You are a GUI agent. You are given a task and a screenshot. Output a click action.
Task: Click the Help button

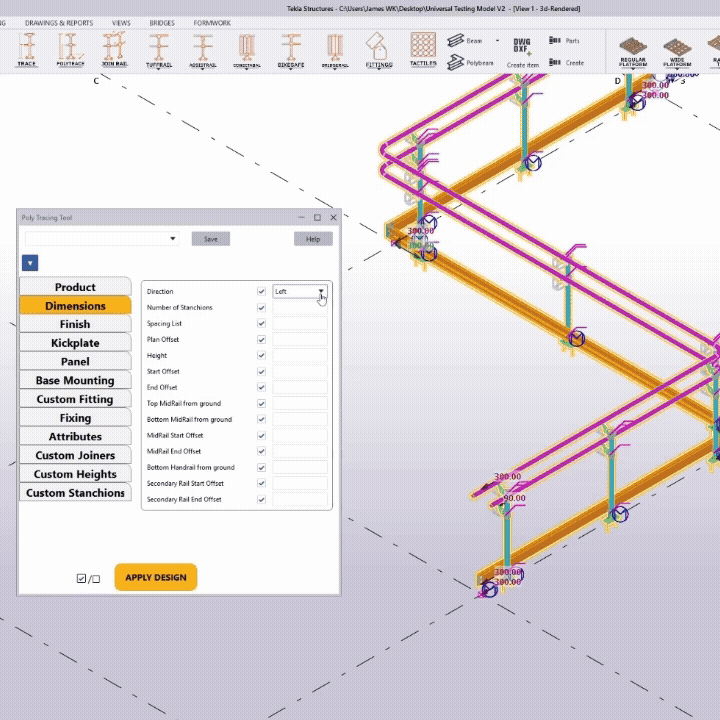click(313, 239)
